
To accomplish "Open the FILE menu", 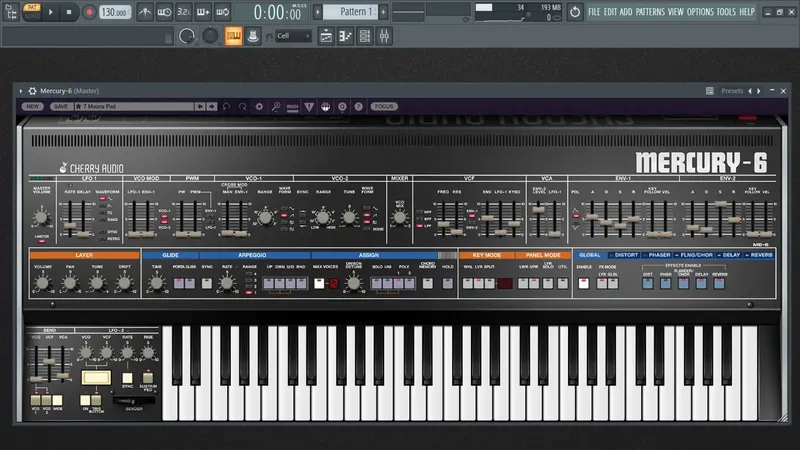I will 594,12.
